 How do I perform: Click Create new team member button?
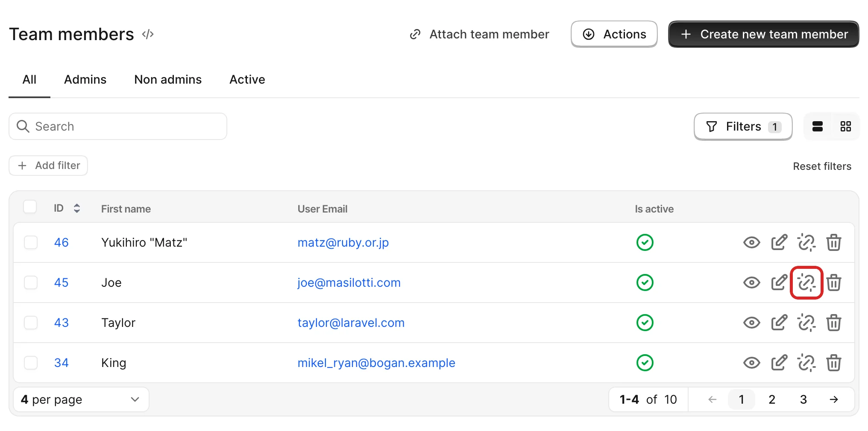[x=763, y=34]
